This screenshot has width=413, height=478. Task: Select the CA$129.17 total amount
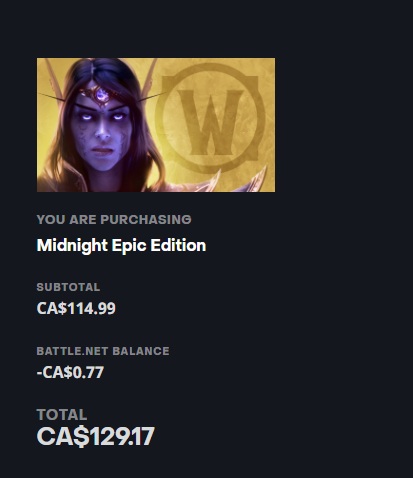click(96, 436)
